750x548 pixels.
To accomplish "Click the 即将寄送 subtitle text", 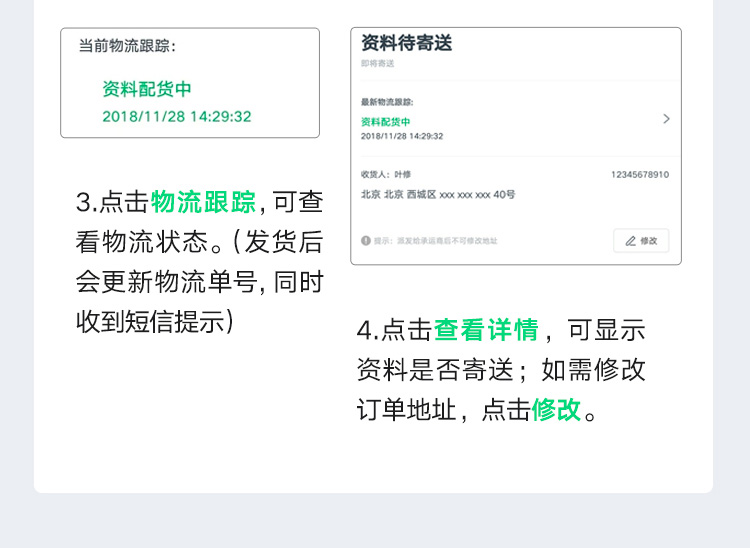I will coord(378,63).
